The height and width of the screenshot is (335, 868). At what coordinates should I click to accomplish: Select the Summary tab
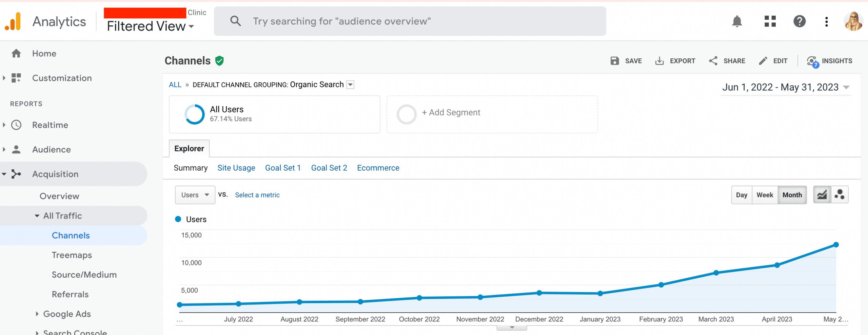coord(191,168)
